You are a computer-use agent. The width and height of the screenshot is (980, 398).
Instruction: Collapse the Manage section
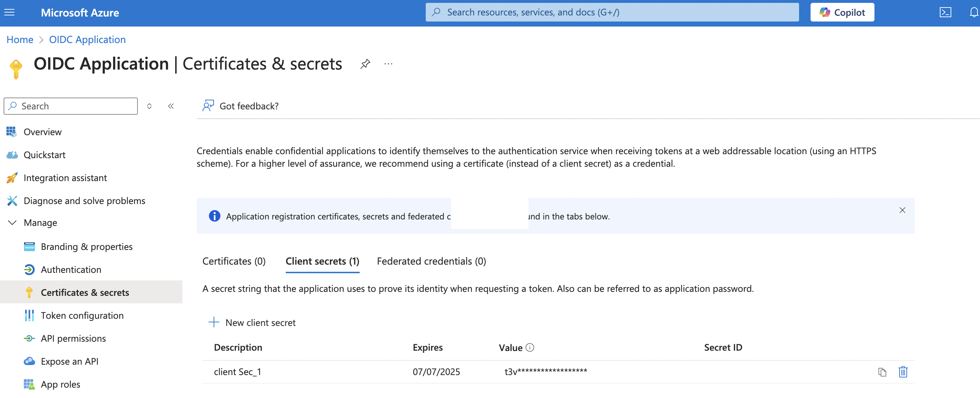12,222
